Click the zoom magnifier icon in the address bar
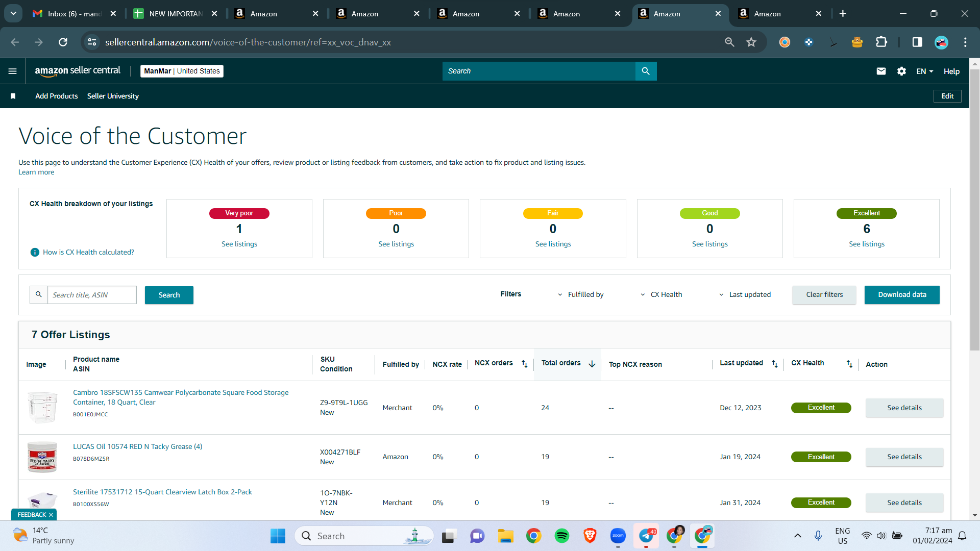 click(x=730, y=42)
